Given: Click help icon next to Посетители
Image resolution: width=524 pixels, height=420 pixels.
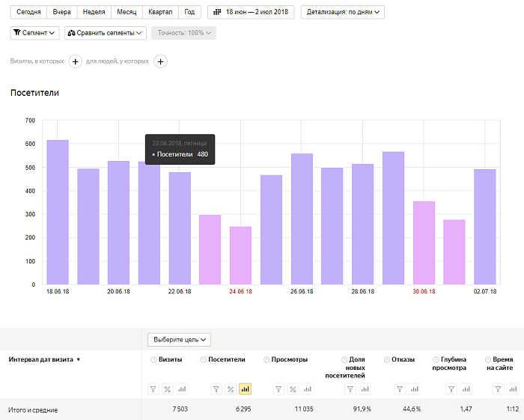Looking at the screenshot, I should (x=203, y=360).
